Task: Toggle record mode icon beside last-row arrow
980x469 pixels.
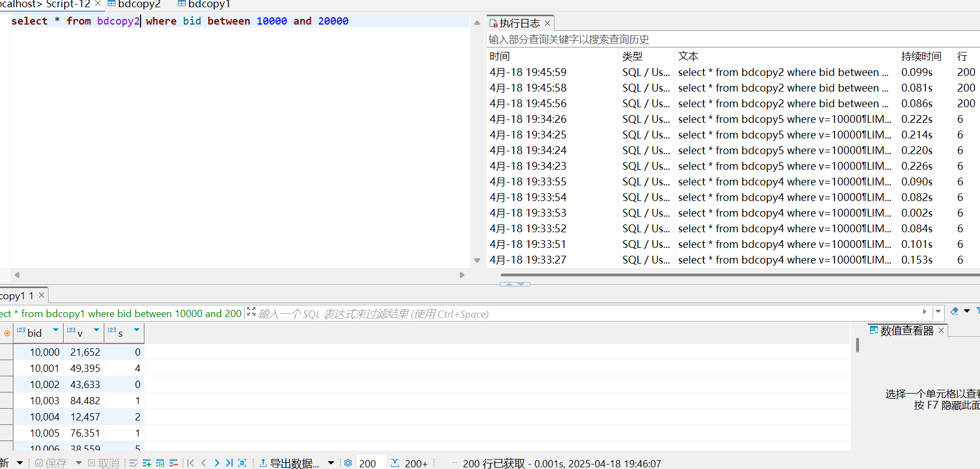Action: tap(242, 463)
